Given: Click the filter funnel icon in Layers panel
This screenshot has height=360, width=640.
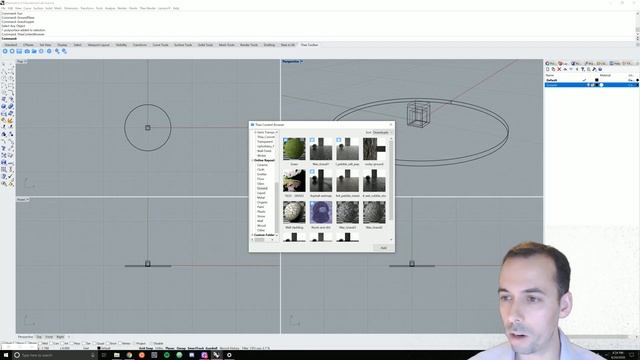Looking at the screenshot, I should [x=582, y=69].
